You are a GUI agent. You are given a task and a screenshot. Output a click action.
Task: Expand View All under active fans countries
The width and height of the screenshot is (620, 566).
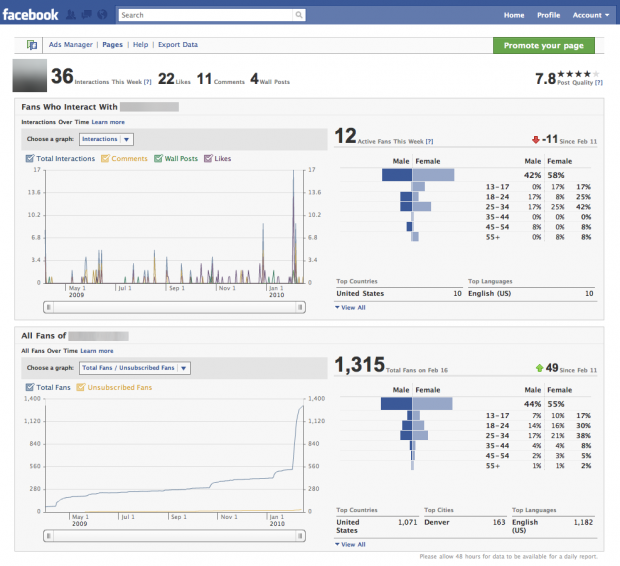tap(350, 307)
